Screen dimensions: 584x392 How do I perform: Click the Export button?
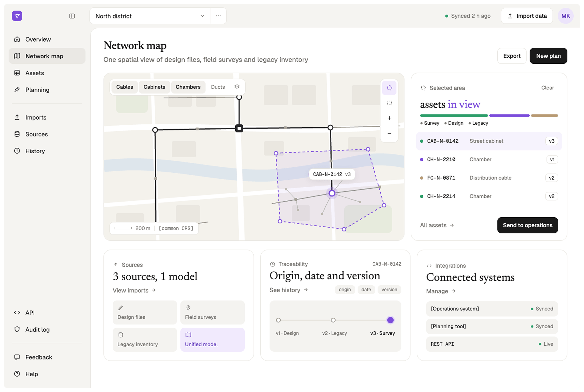coord(511,56)
